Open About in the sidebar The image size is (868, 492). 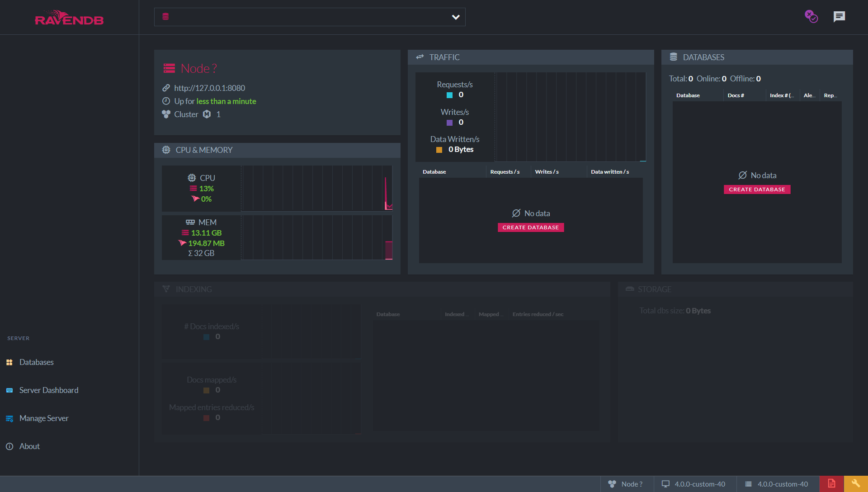29,446
